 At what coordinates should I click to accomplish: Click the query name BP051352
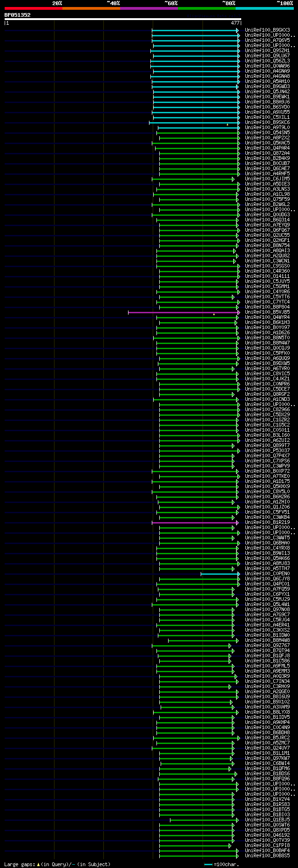(x=18, y=15)
